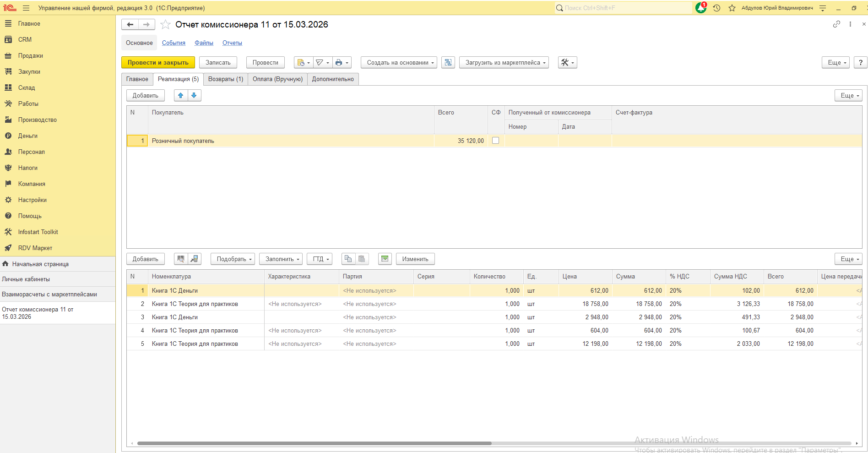Move the buyer row up with arrow
868x453 pixels.
click(x=181, y=95)
